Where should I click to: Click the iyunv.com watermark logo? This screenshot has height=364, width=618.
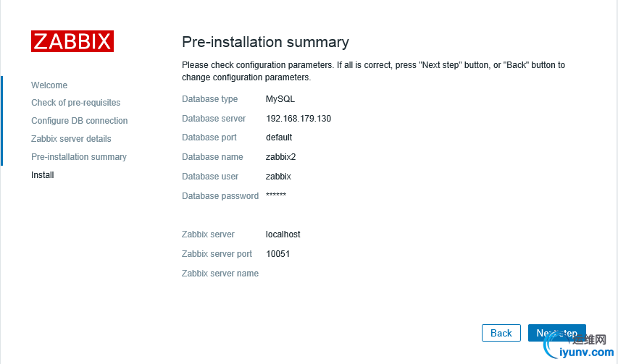(x=579, y=347)
